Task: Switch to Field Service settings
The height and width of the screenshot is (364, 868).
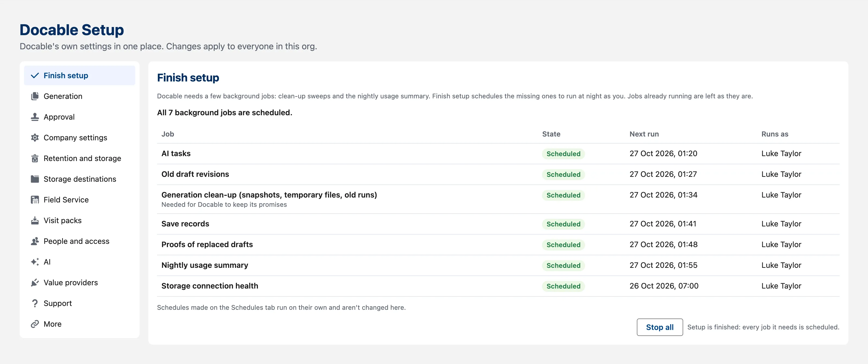Action: 80,200
